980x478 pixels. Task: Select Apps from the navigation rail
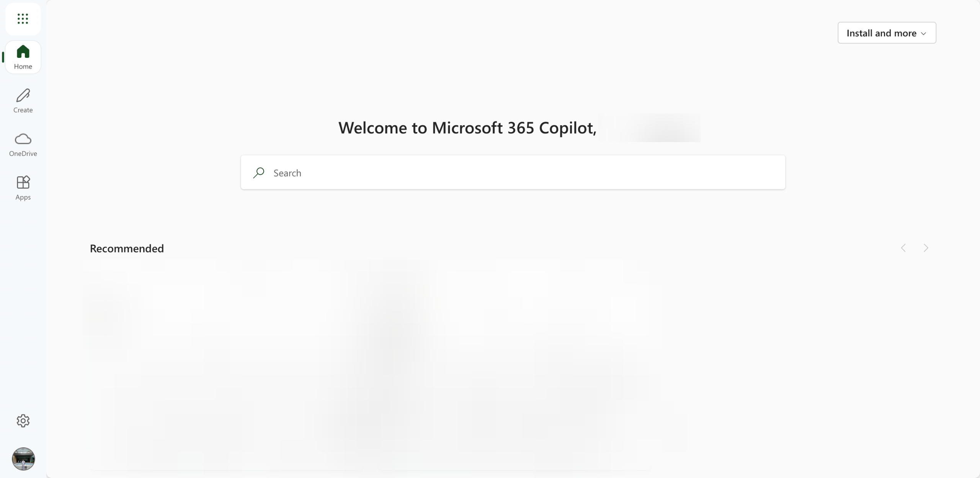(x=23, y=188)
